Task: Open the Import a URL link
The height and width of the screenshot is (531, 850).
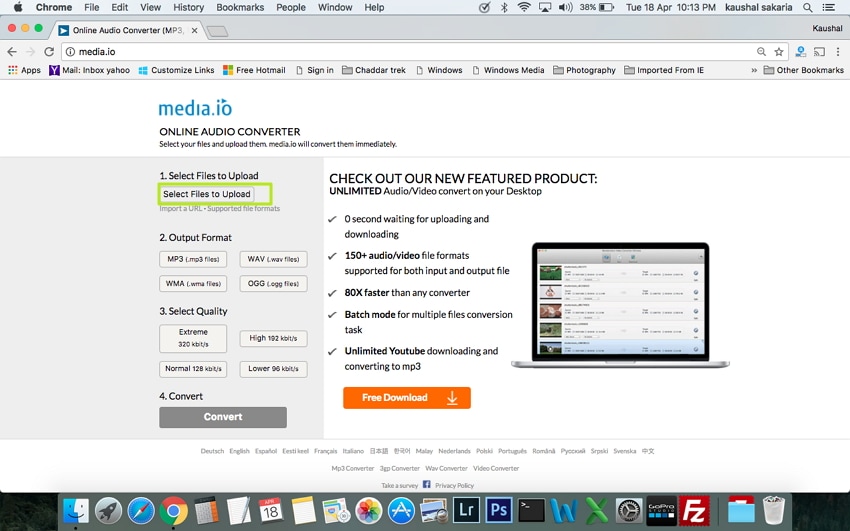Action: tap(181, 209)
